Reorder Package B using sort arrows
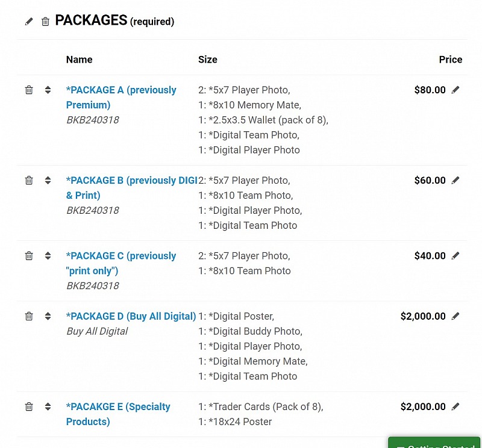482x448 pixels. point(48,180)
